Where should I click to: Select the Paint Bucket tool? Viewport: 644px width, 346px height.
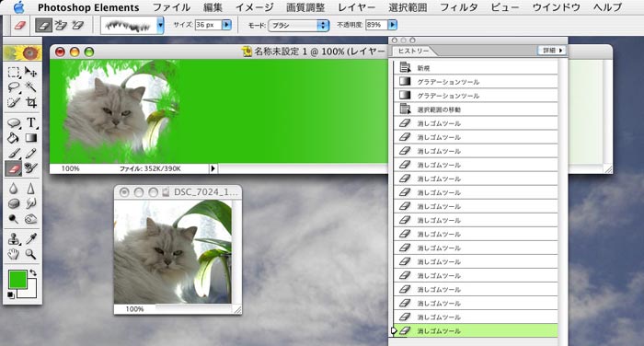coord(14,138)
